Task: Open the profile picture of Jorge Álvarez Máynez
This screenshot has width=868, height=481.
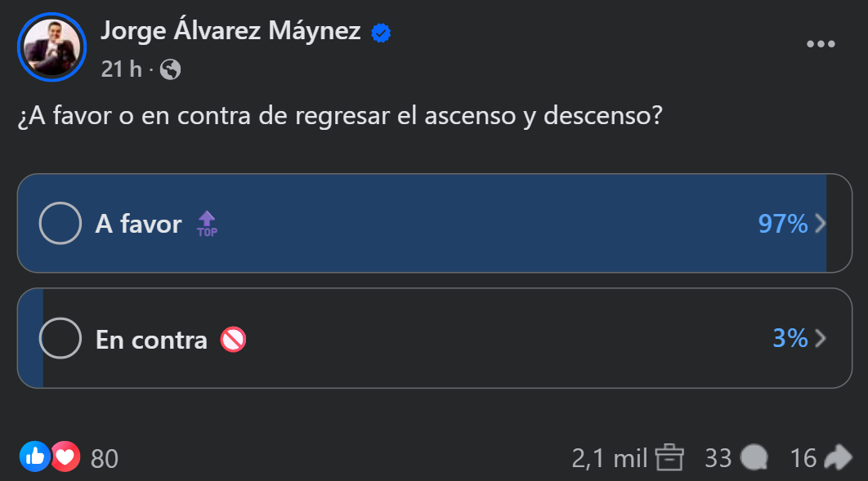Action: point(52,47)
